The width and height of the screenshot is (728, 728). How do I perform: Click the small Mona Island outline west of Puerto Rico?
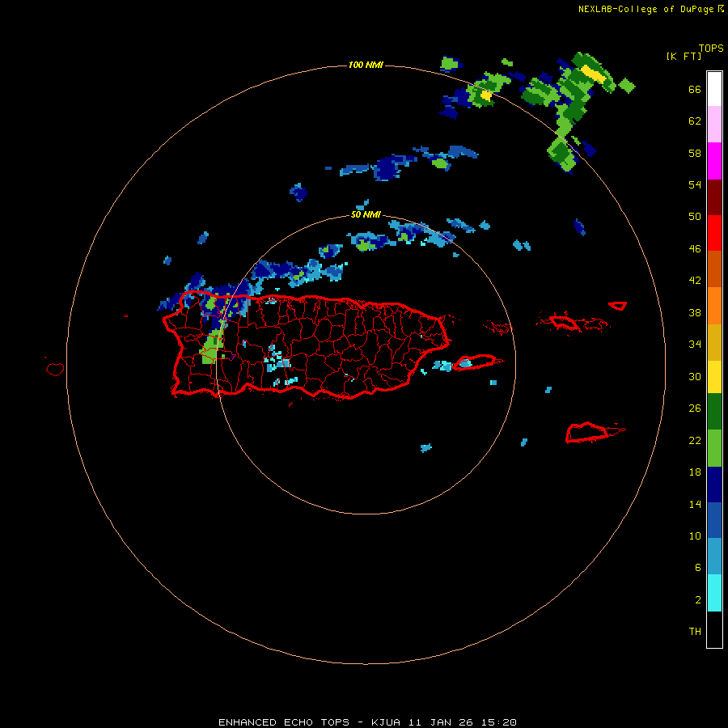click(55, 369)
